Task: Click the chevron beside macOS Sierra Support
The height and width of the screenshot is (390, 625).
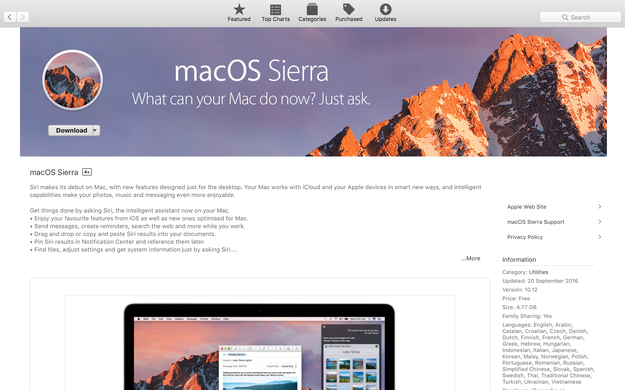Action: click(599, 222)
